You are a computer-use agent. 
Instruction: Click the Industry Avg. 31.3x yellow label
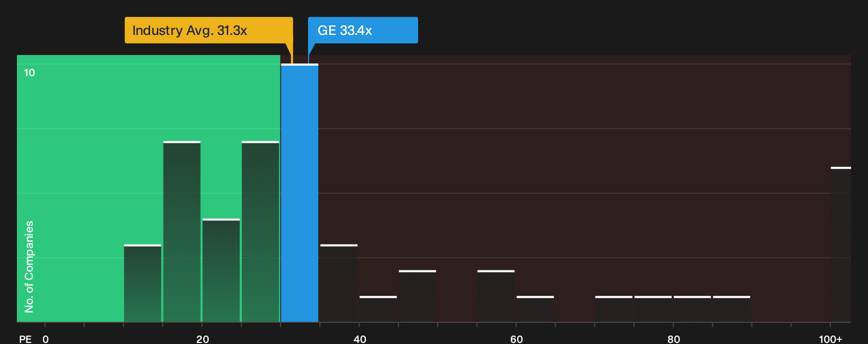pos(209,30)
